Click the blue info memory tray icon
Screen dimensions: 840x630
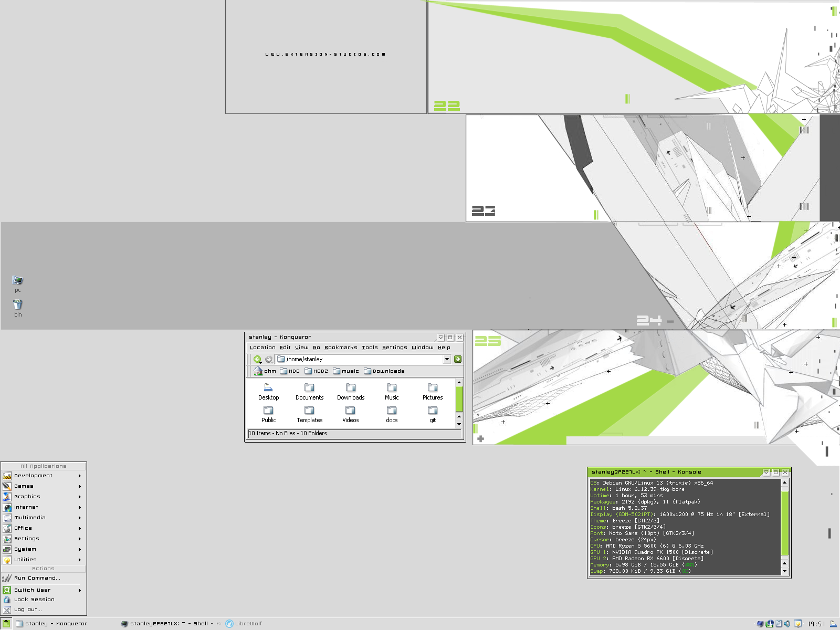click(770, 624)
